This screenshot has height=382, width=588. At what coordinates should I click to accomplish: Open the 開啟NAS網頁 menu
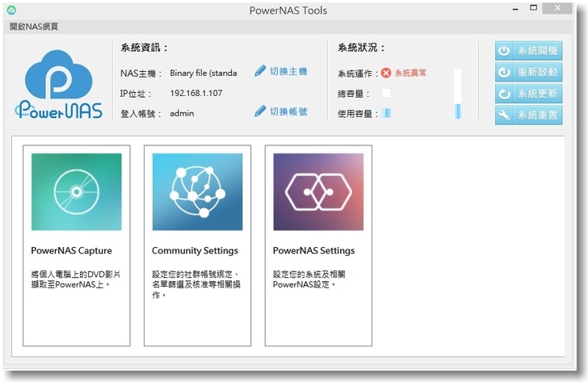tap(34, 27)
